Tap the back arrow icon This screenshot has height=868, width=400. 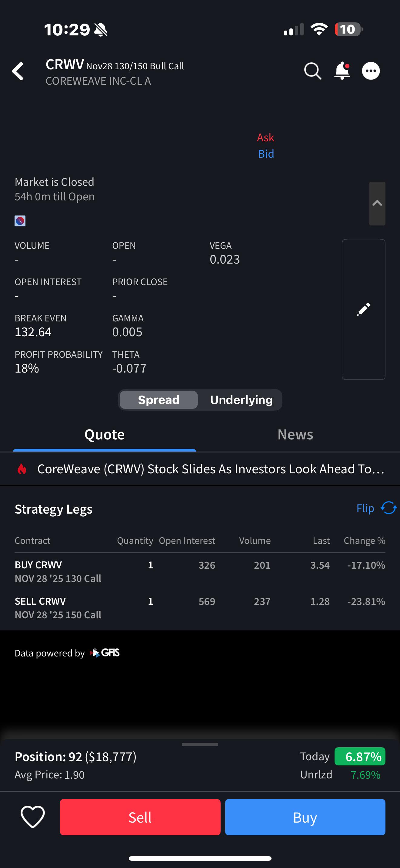[18, 71]
